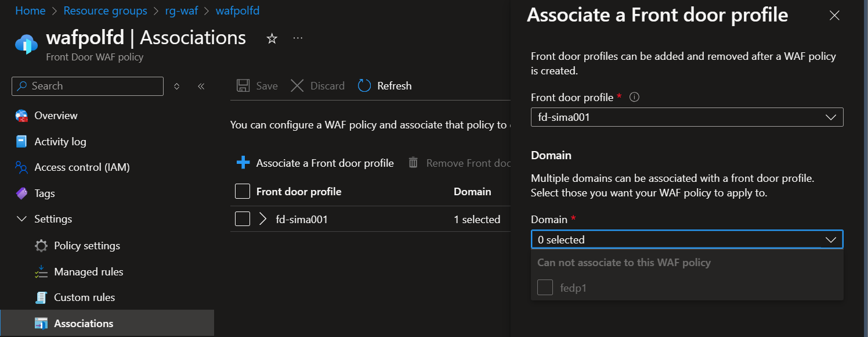This screenshot has height=337, width=868.
Task: Open the Front door profile dropdown
Action: click(x=686, y=117)
